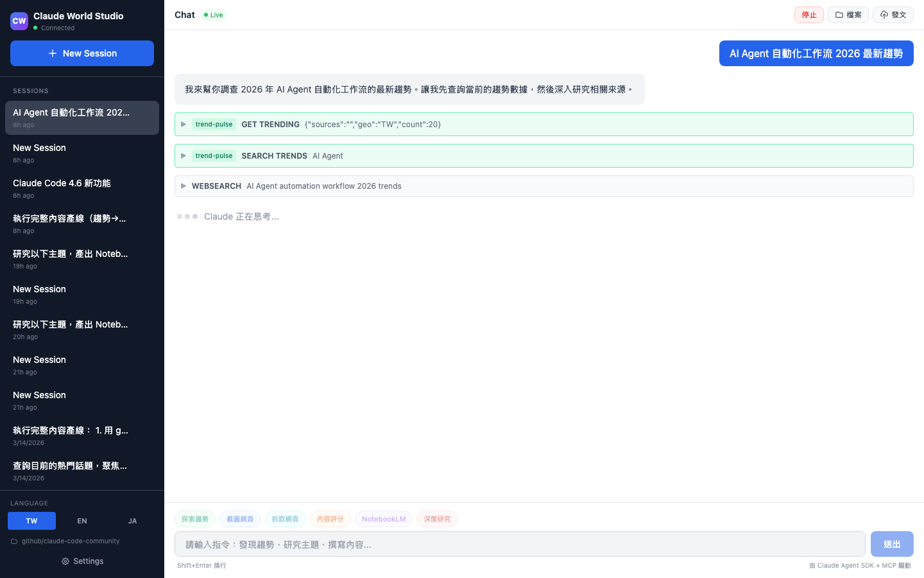Click the 發文 publish button
924x578 pixels.
click(893, 15)
